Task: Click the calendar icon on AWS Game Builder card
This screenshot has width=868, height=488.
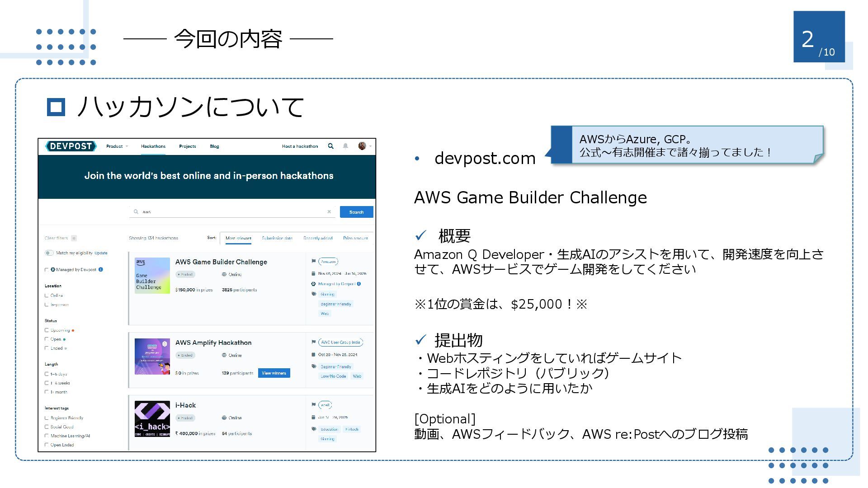Action: (313, 273)
